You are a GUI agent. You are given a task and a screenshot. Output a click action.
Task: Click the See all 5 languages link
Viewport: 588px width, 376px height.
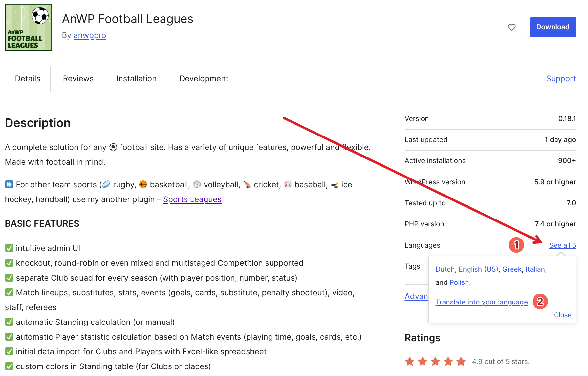[x=562, y=245]
